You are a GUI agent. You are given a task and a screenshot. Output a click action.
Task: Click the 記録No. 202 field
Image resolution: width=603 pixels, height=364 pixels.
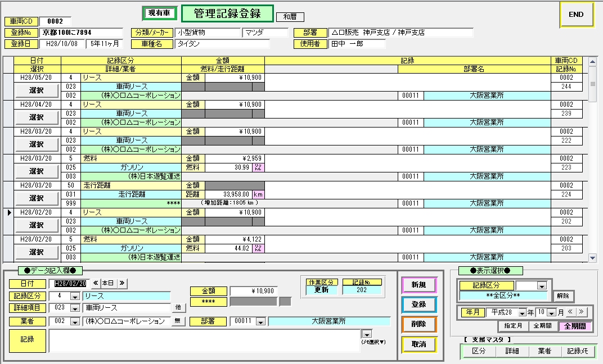[x=362, y=290]
